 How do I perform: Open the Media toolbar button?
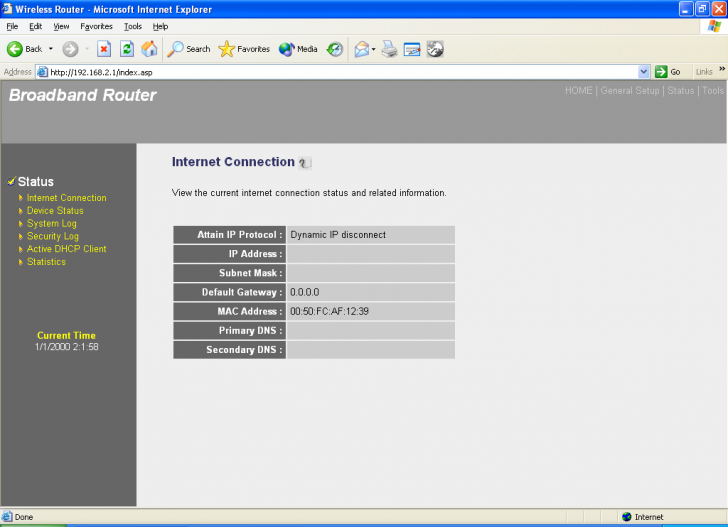tap(298, 49)
